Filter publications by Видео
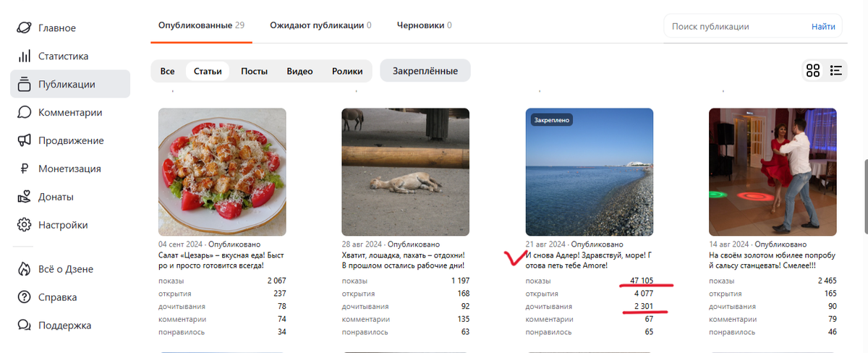 tap(299, 71)
